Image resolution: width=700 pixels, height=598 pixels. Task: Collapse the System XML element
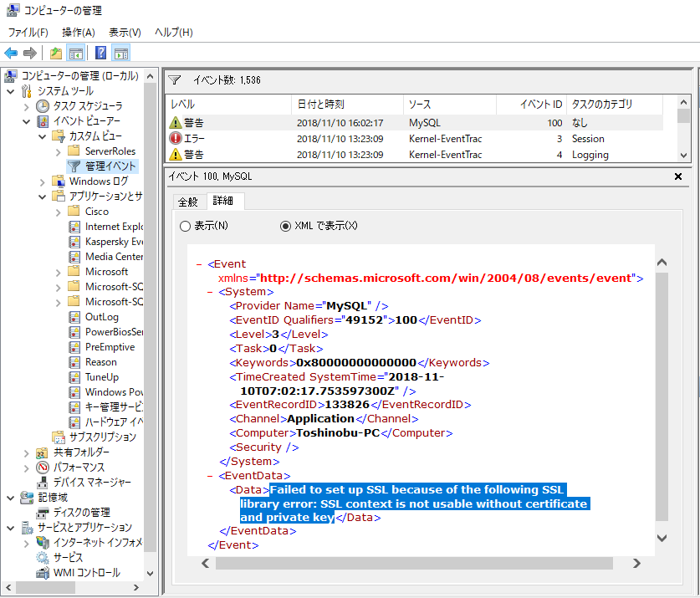pyautogui.click(x=210, y=292)
